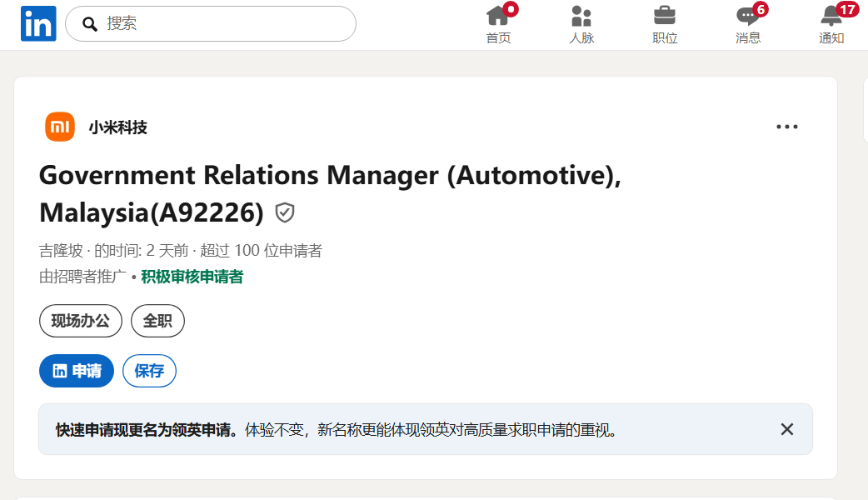Open 通知 notifications tab
Viewport: 868px width, 500px height.
click(831, 24)
